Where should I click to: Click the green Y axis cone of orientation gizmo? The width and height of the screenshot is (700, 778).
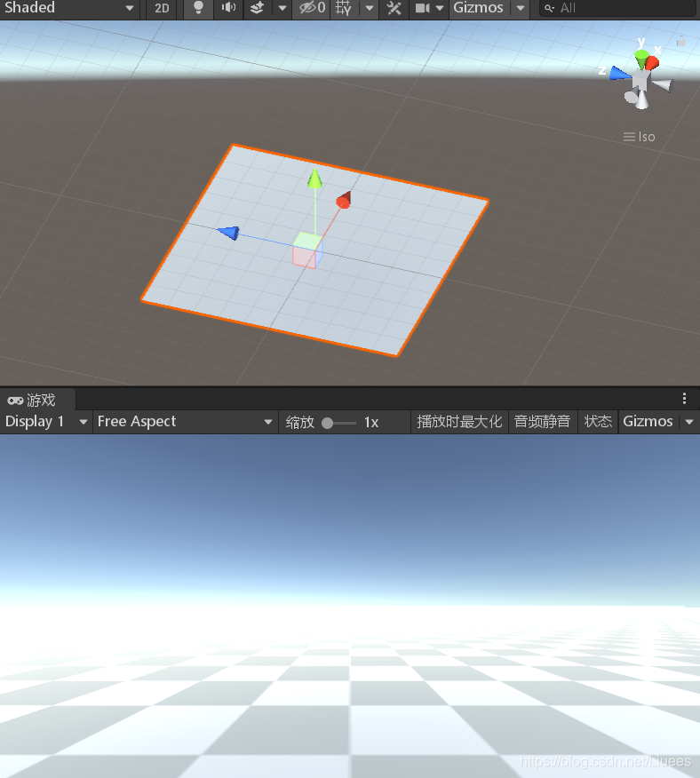[641, 59]
